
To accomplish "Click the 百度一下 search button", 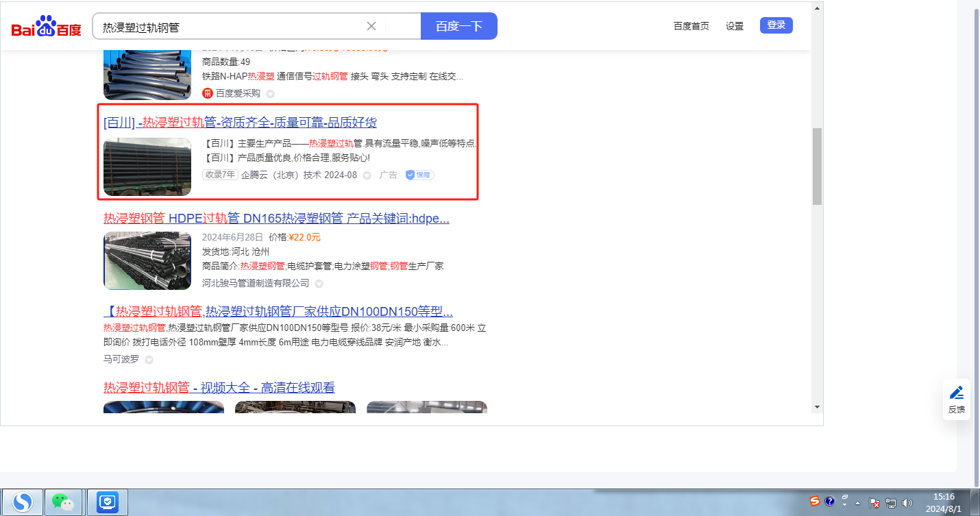I will coord(459,26).
